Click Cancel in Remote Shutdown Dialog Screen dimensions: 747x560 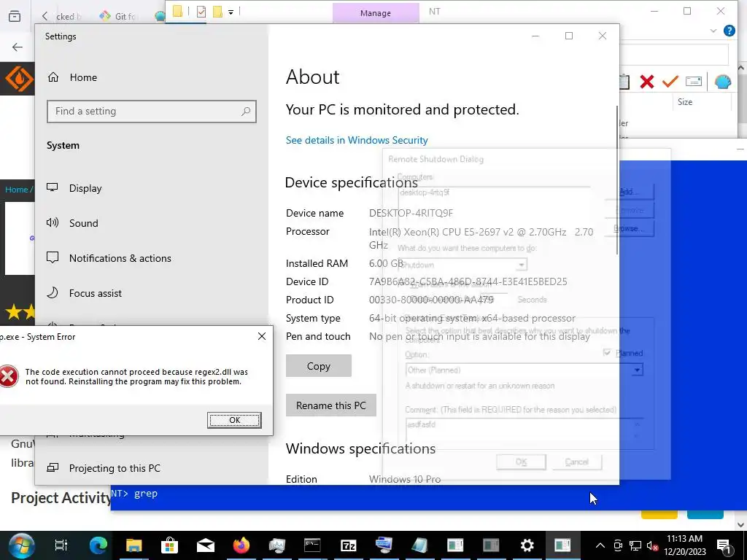pyautogui.click(x=576, y=462)
